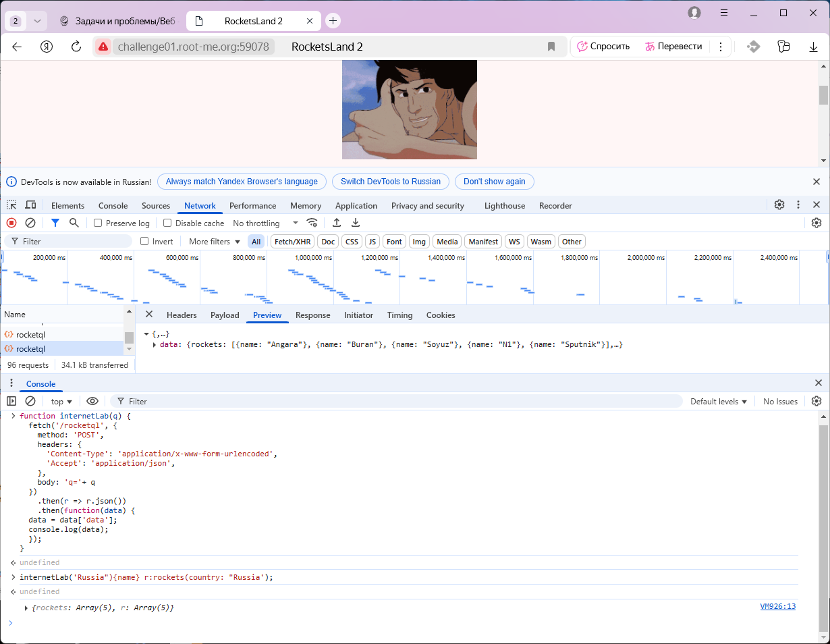Switch to the Elements panel tab
Image resolution: width=830 pixels, height=644 pixels.
(68, 205)
